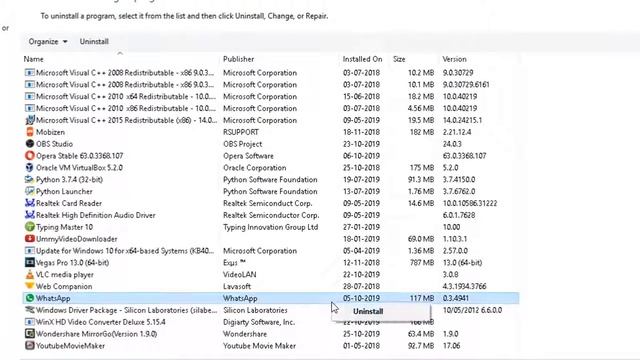Open the Organize dropdown menu
Image resolution: width=640 pixels, height=360 pixels.
pyautogui.click(x=48, y=42)
